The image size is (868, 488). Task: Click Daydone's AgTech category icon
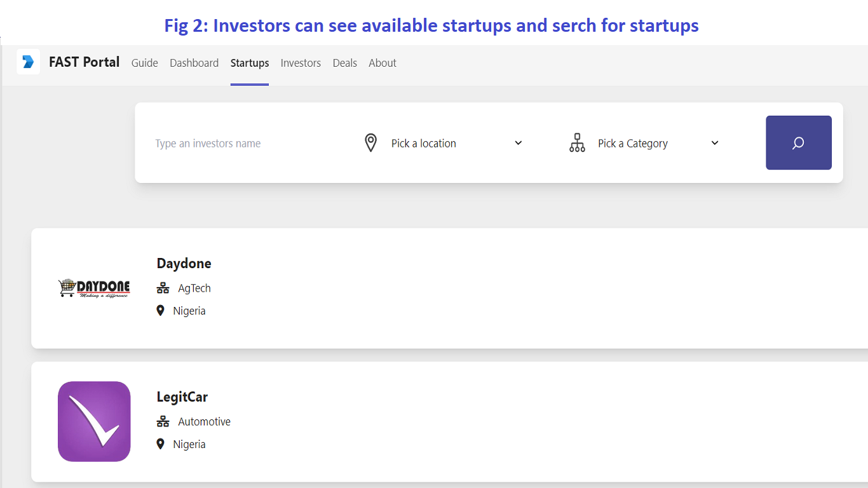click(x=163, y=288)
